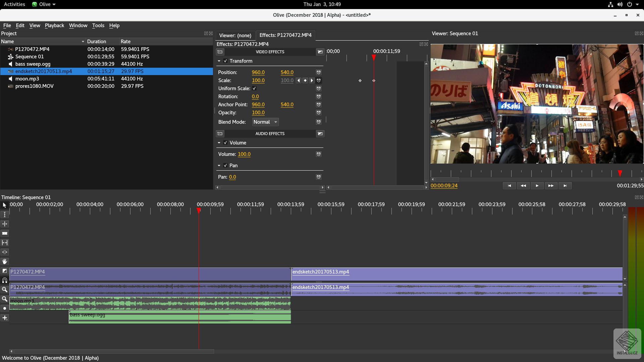Uncheck the Transform effect checkbox
Viewport: 644px width, 362px height.
(x=225, y=61)
